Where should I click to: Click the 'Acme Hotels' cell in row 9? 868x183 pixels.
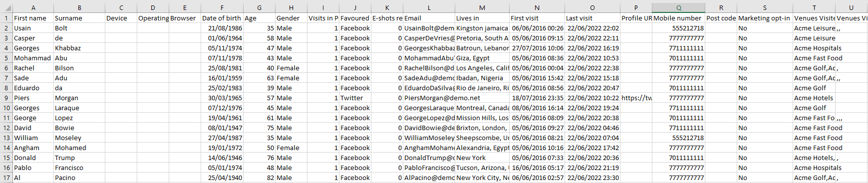coord(814,98)
